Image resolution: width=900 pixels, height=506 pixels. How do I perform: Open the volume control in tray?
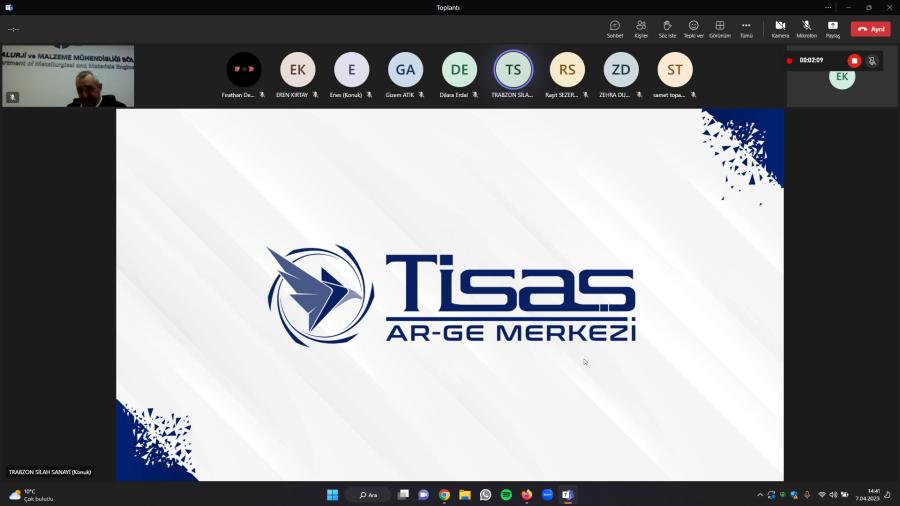(x=833, y=495)
